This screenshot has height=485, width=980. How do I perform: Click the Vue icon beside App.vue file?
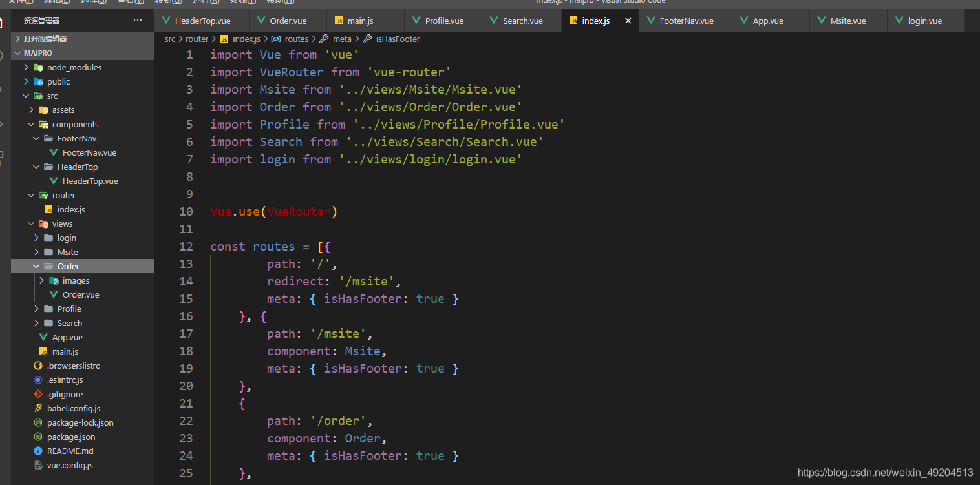tap(43, 337)
